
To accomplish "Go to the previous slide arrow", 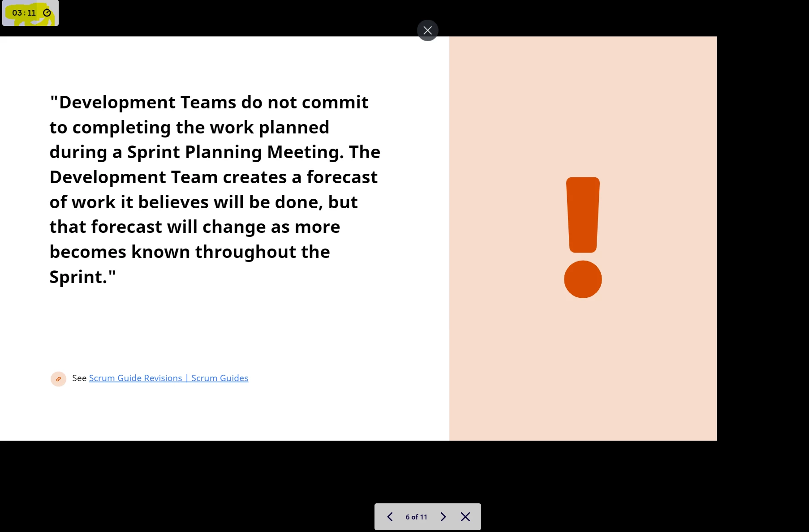I will 390,517.
